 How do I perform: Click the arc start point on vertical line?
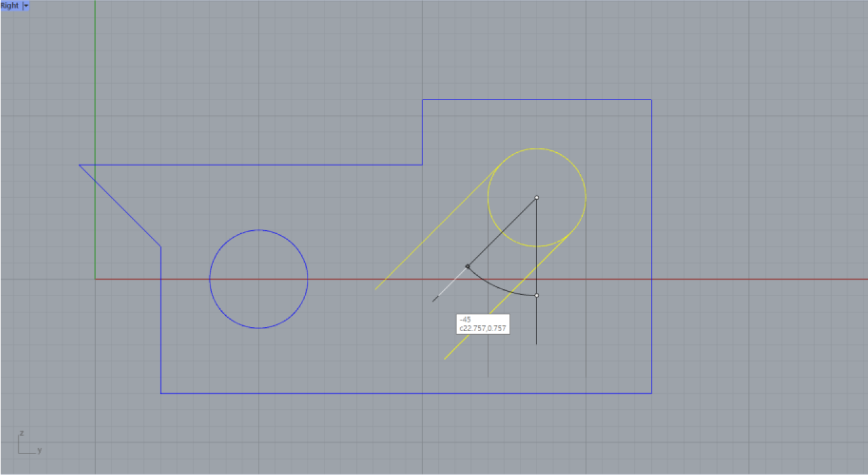pos(536,295)
